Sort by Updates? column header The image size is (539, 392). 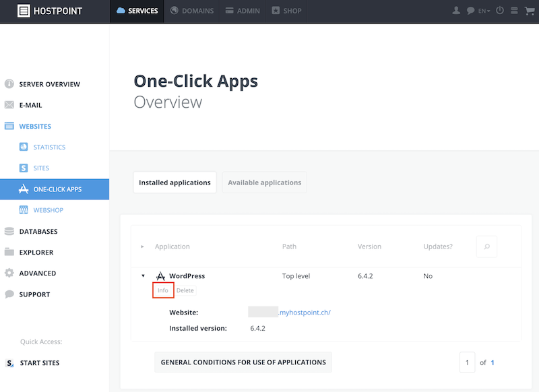pos(438,247)
